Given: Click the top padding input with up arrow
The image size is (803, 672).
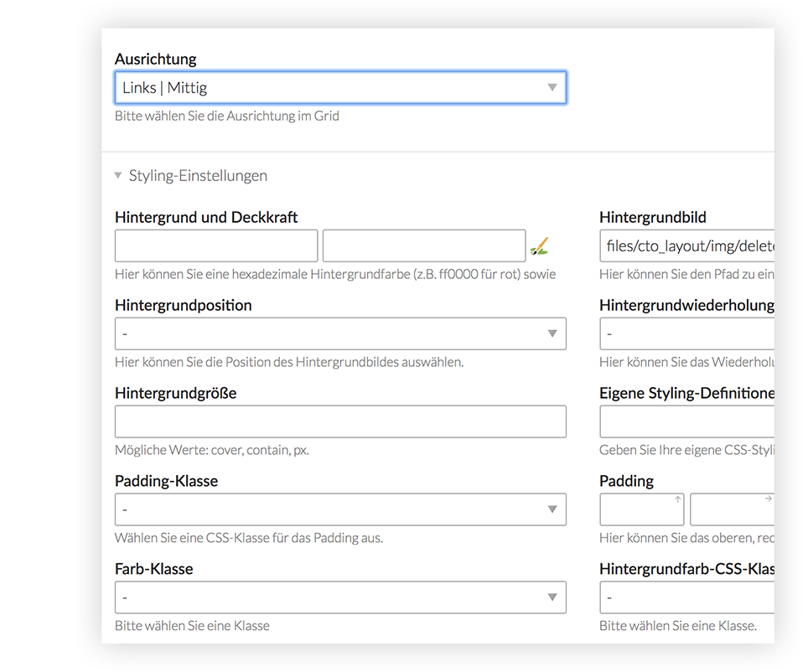Looking at the screenshot, I should [641, 509].
